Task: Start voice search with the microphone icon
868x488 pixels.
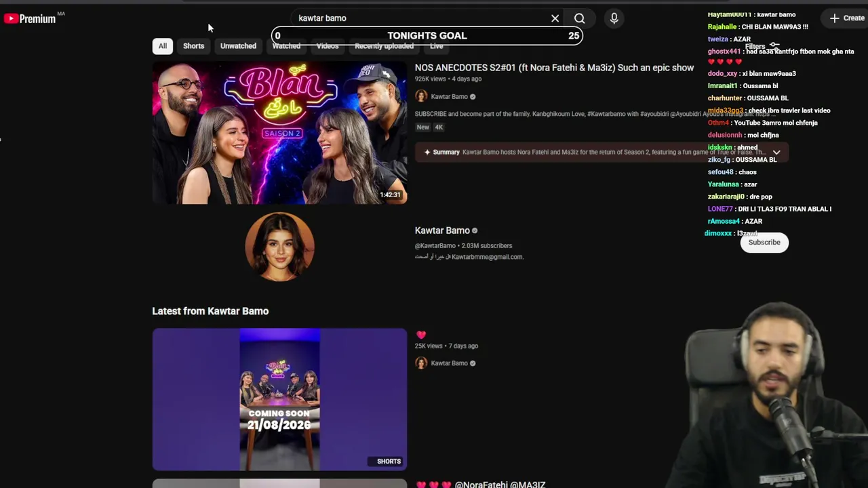Action: [614, 18]
